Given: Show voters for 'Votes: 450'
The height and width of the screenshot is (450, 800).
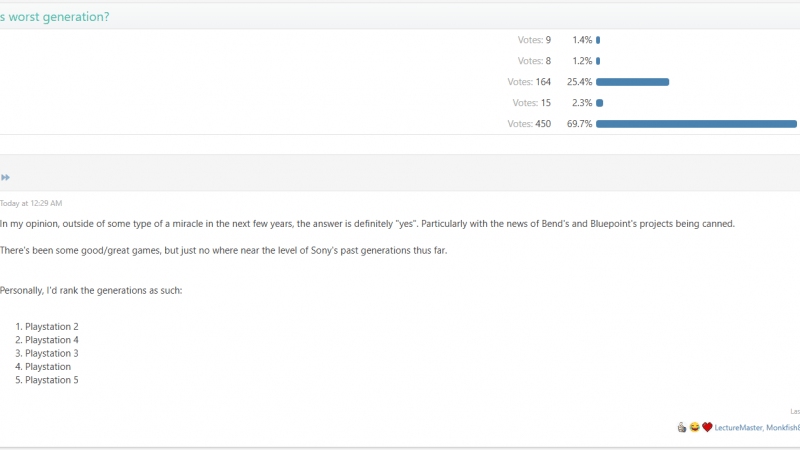Looking at the screenshot, I should pyautogui.click(x=529, y=124).
